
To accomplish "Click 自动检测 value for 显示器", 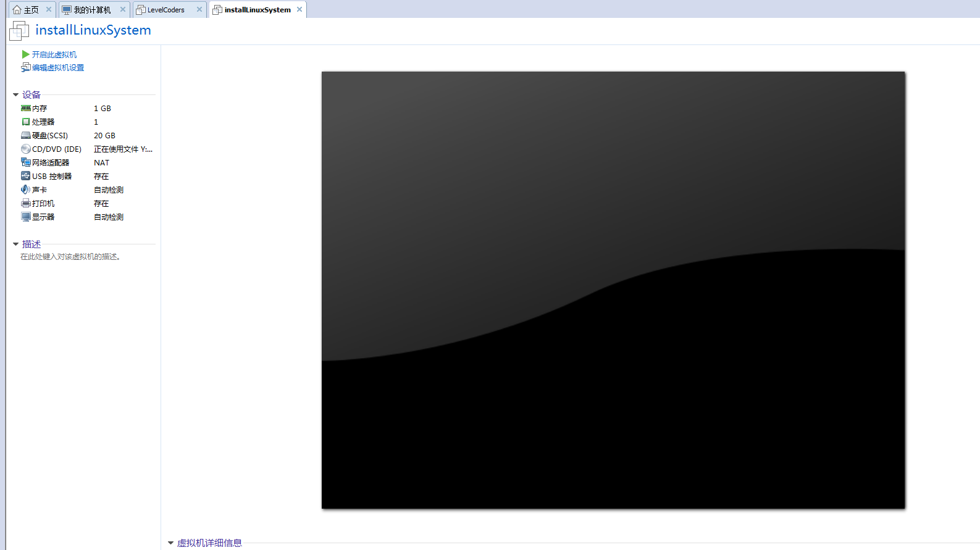I will [109, 217].
